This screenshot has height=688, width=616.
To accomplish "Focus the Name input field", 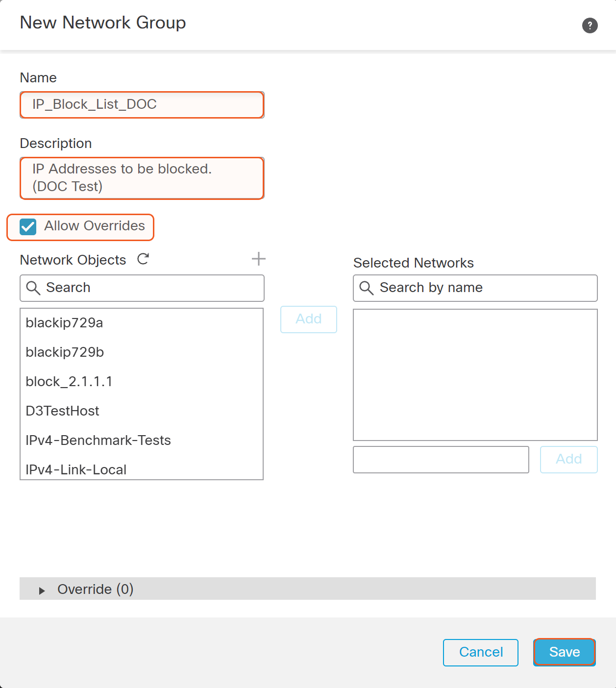I will coord(142,105).
